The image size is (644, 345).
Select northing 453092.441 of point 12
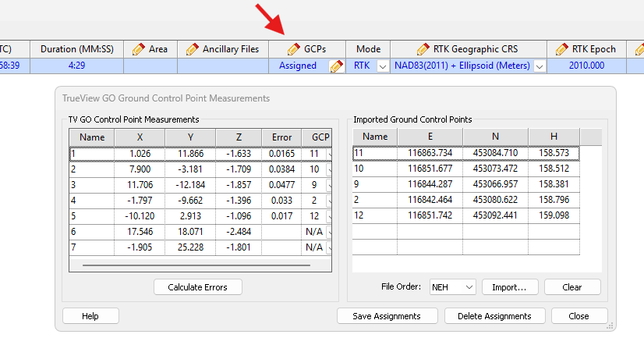(x=495, y=215)
